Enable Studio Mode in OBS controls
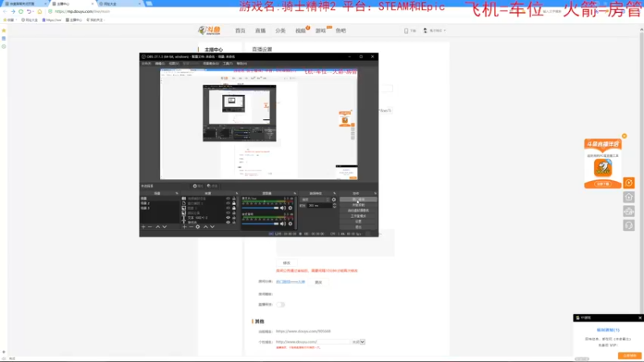 tap(358, 216)
